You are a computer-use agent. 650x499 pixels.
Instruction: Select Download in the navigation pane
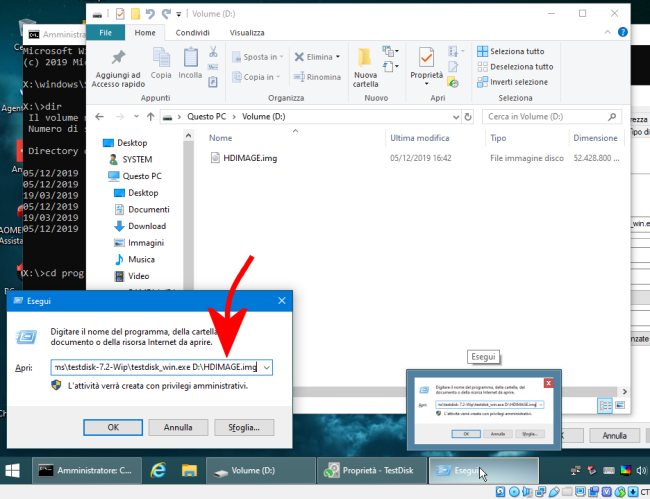pyautogui.click(x=146, y=226)
